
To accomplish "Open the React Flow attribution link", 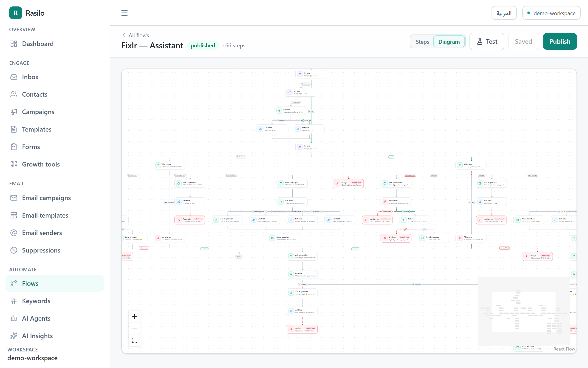I will (564, 349).
